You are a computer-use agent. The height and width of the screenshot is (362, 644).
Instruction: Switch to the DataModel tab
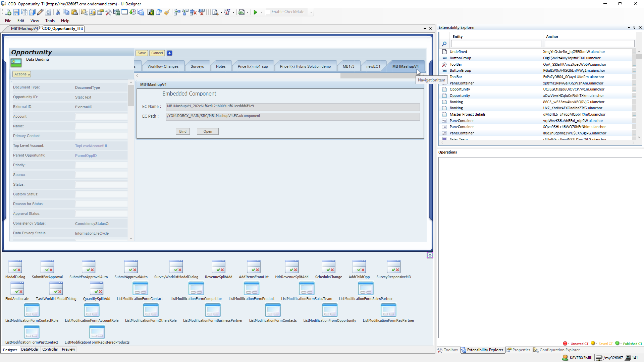30,349
